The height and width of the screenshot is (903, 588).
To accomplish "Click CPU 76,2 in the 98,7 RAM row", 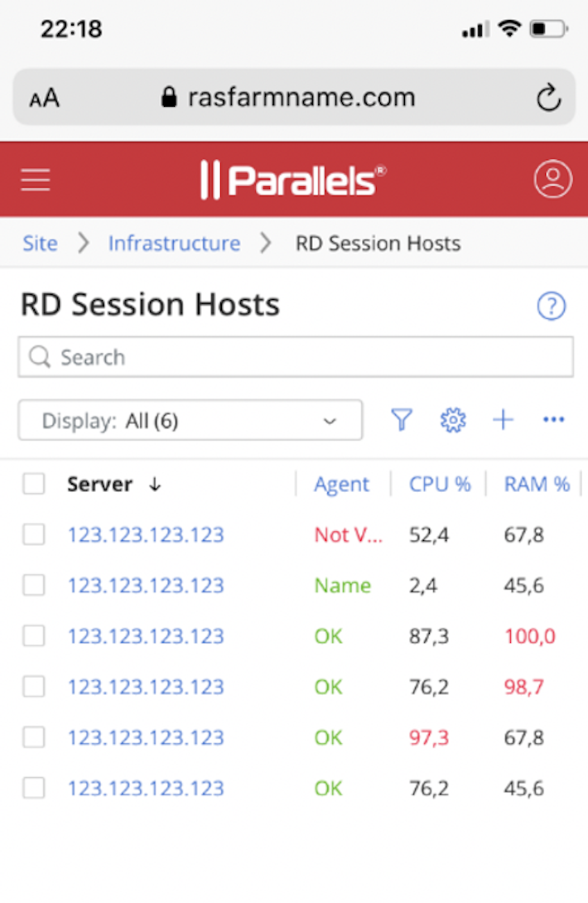I will pyautogui.click(x=429, y=687).
